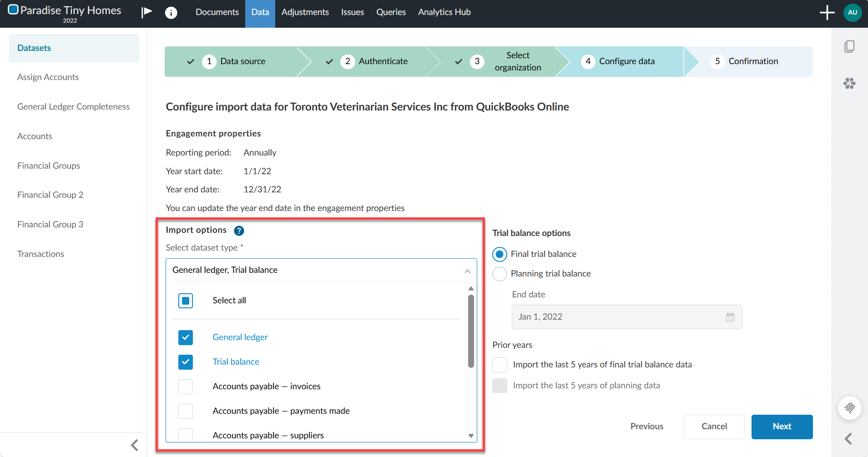Viewport: 868px width, 457px height.
Task: Collapse the right panel using the bottom chevron
Action: click(849, 439)
